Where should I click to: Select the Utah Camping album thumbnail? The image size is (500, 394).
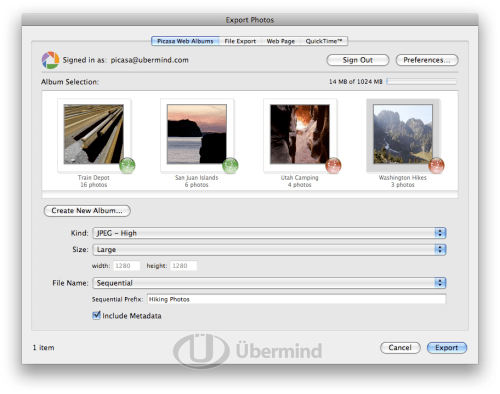300,134
